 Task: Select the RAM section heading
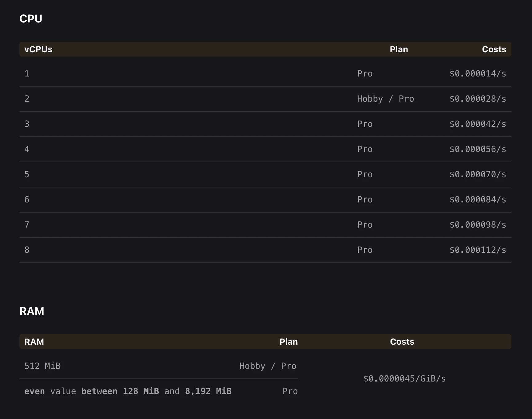point(32,311)
